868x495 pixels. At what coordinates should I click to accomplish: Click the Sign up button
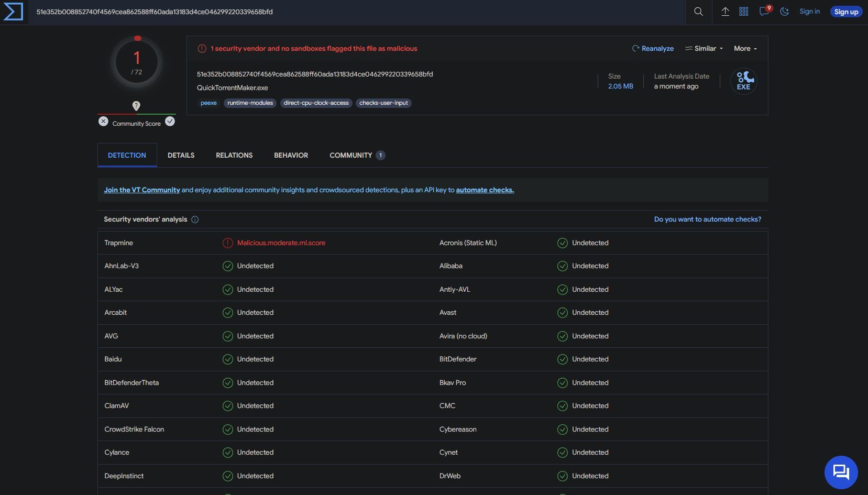tap(845, 12)
